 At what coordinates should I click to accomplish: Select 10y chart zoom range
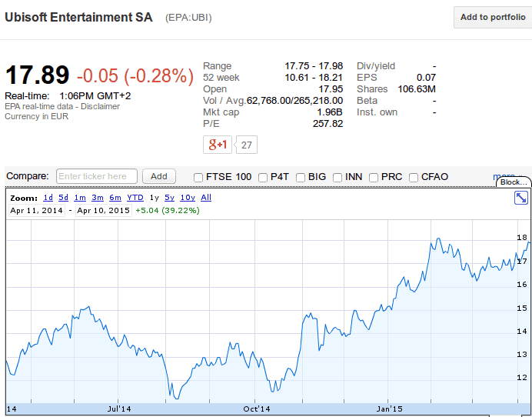[x=188, y=198]
